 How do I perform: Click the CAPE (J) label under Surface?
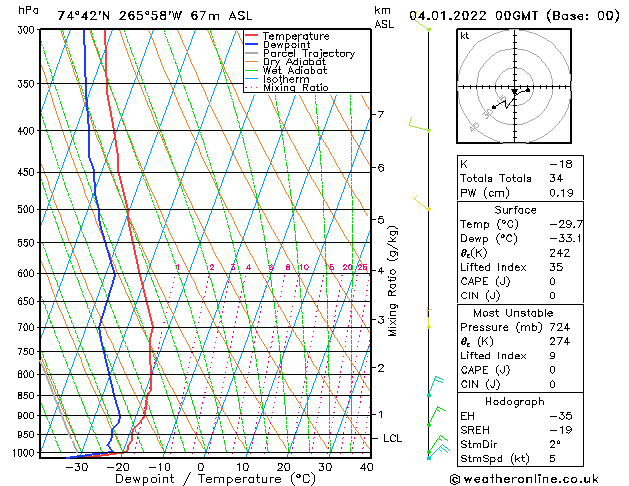[485, 281]
